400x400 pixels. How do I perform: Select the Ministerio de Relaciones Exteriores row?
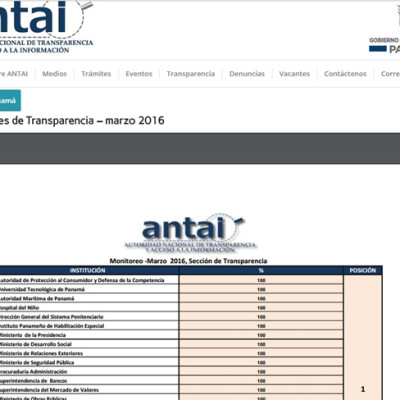[x=171, y=353]
